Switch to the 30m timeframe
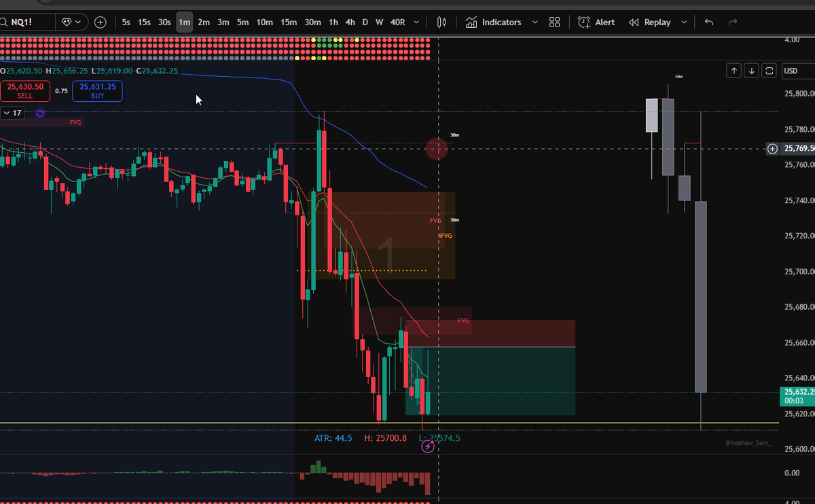The height and width of the screenshot is (504, 815). pyautogui.click(x=312, y=22)
